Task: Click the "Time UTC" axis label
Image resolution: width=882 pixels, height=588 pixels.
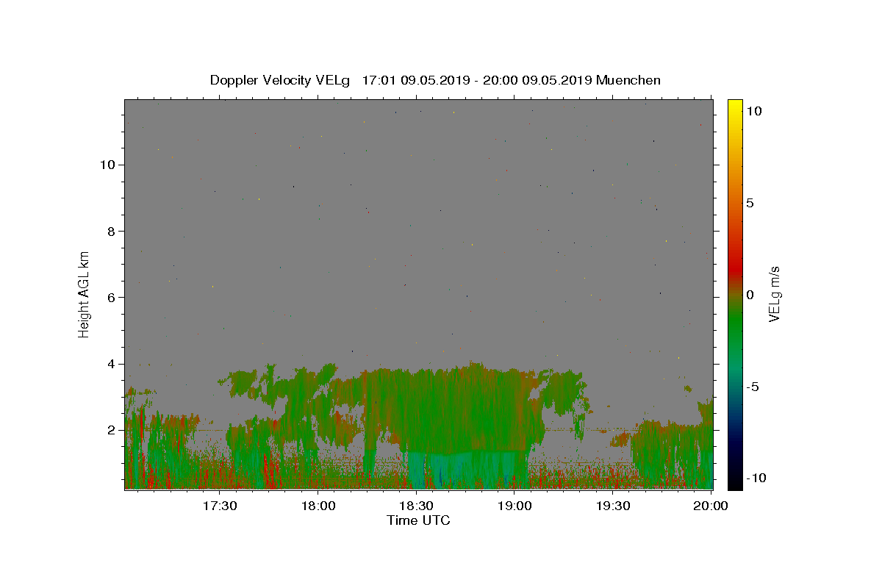Action: 418,520
